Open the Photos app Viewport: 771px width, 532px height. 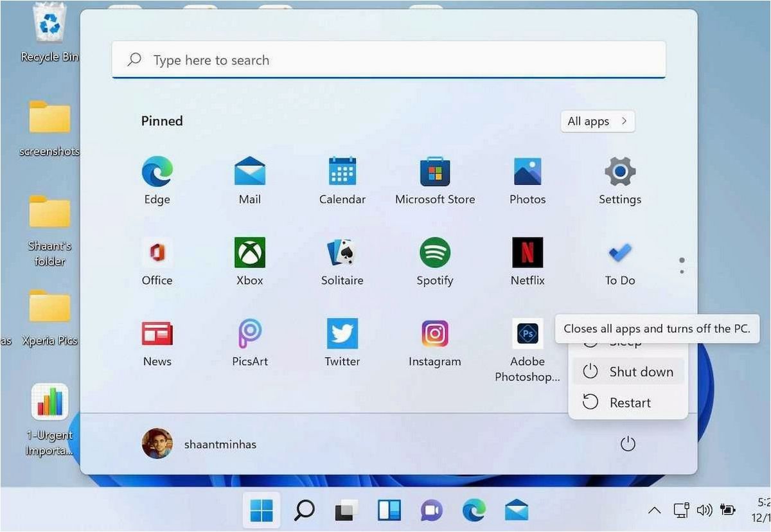[527, 181]
